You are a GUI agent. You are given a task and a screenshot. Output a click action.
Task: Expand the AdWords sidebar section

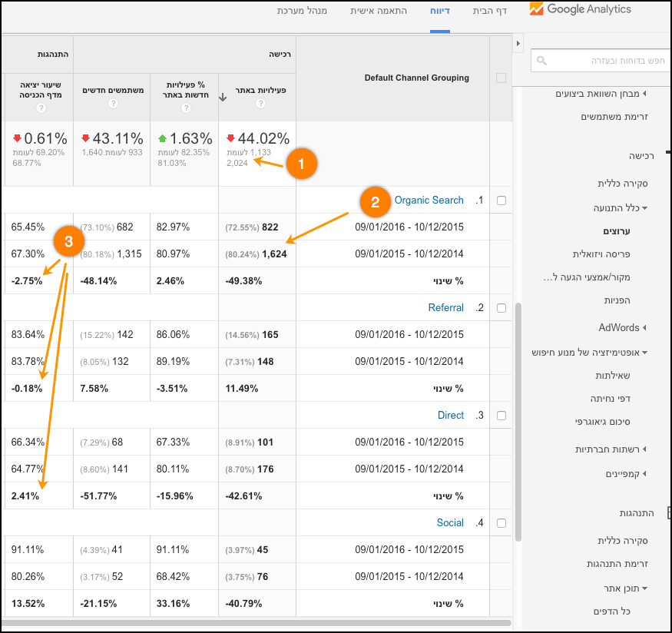pyautogui.click(x=624, y=328)
